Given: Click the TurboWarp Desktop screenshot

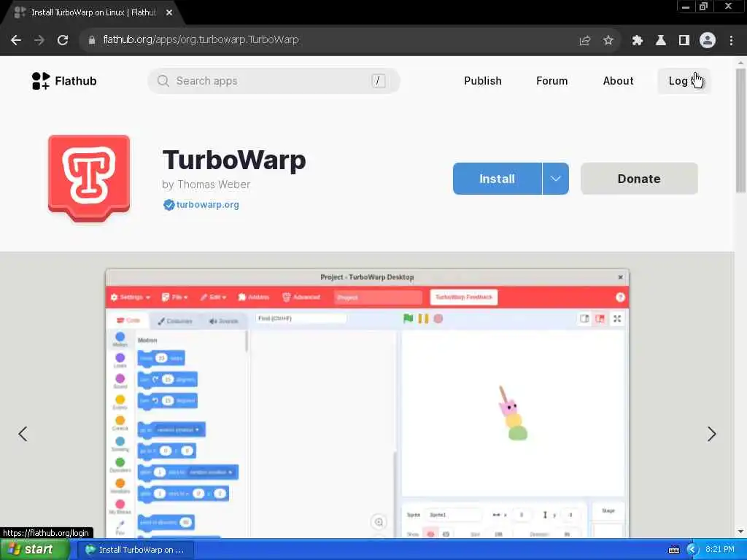Looking at the screenshot, I should point(367,404).
